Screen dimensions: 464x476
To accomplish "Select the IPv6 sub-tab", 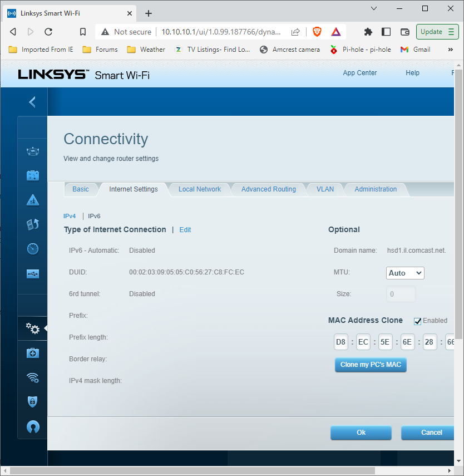I will [x=94, y=216].
